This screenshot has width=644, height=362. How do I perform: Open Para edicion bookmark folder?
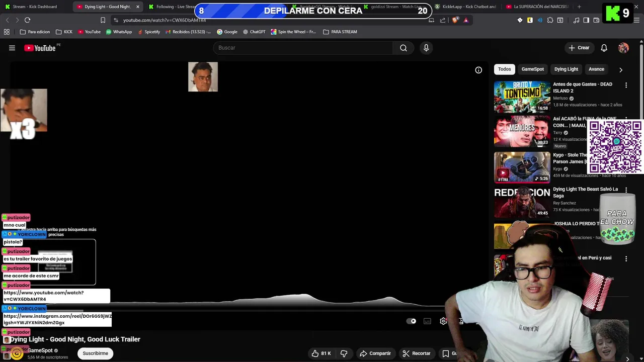click(x=35, y=32)
